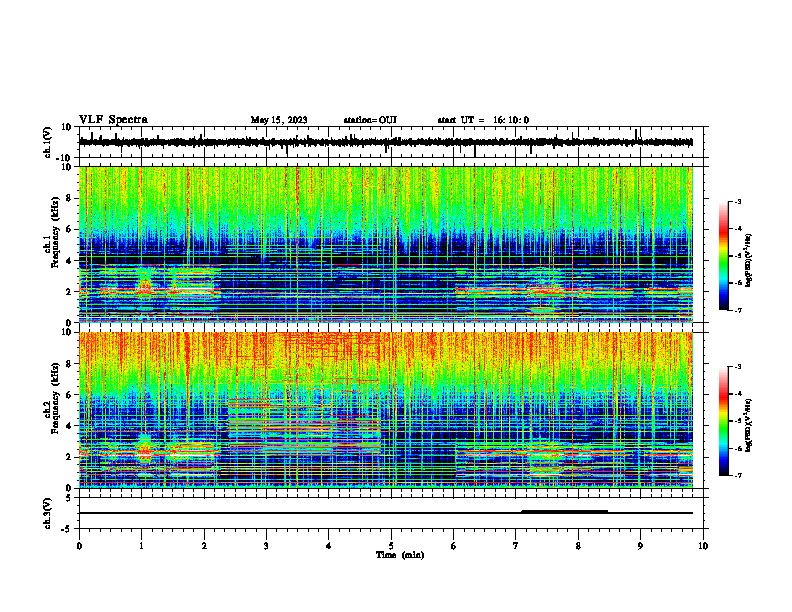792x612 pixels.
Task: Click the "10" tick ending the Time axis
Action: tap(703, 545)
